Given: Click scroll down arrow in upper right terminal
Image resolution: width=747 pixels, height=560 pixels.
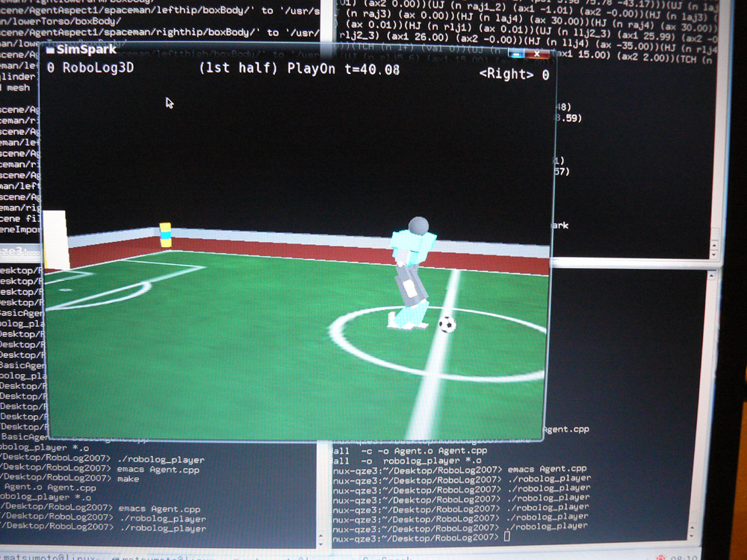Looking at the screenshot, I should pyautogui.click(x=713, y=255).
